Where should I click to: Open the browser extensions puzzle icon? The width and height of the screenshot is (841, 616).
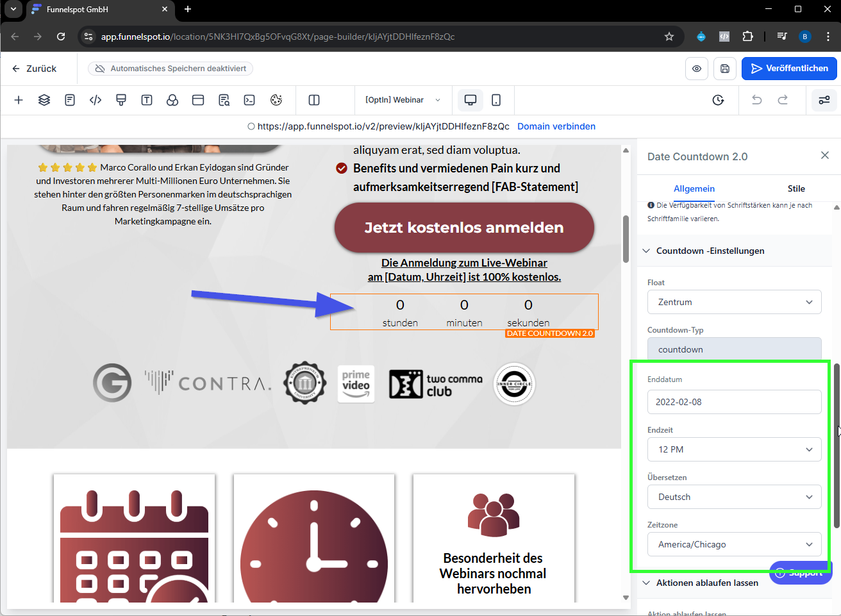pos(747,37)
